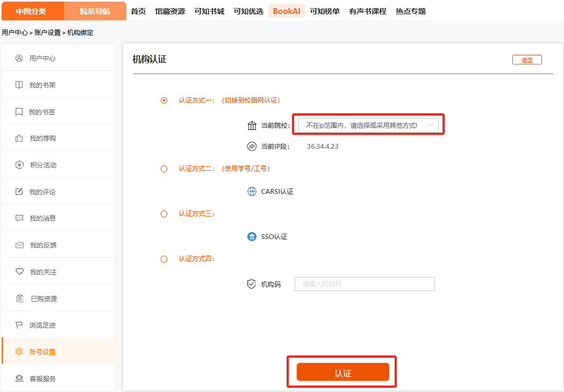Switch to the 院系导航 tab
564x392 pixels.
pos(95,11)
